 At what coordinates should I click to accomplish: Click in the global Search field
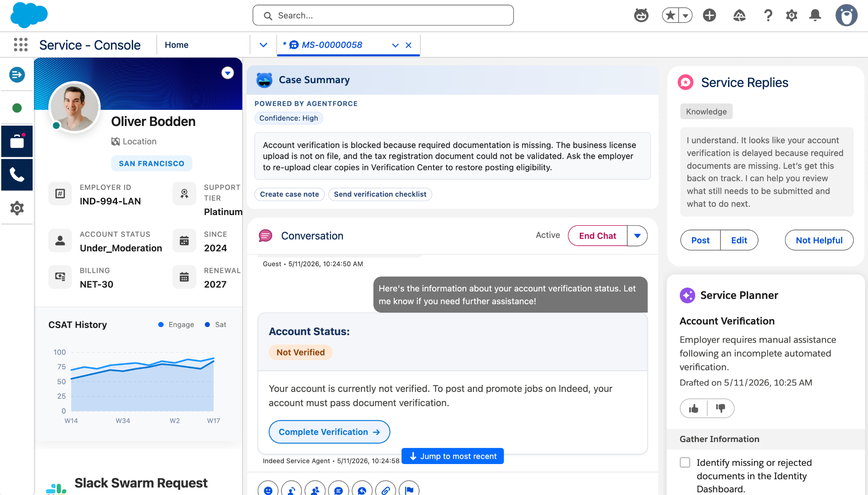click(x=383, y=16)
